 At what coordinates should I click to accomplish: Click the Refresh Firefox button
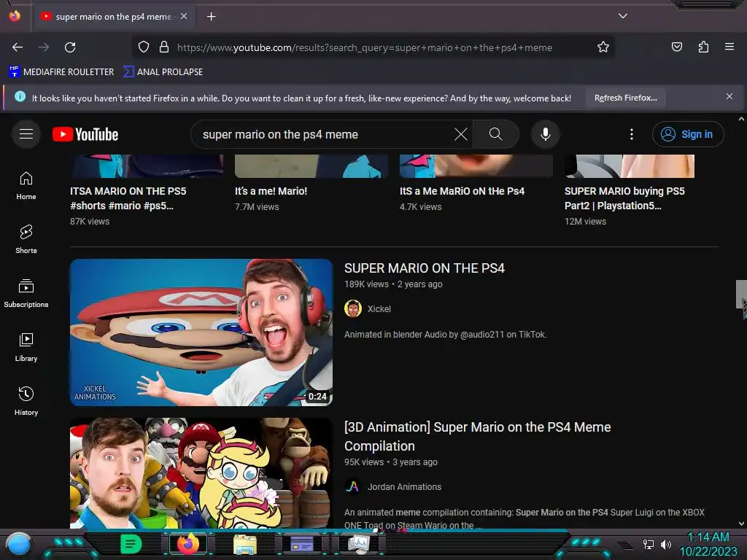[625, 98]
